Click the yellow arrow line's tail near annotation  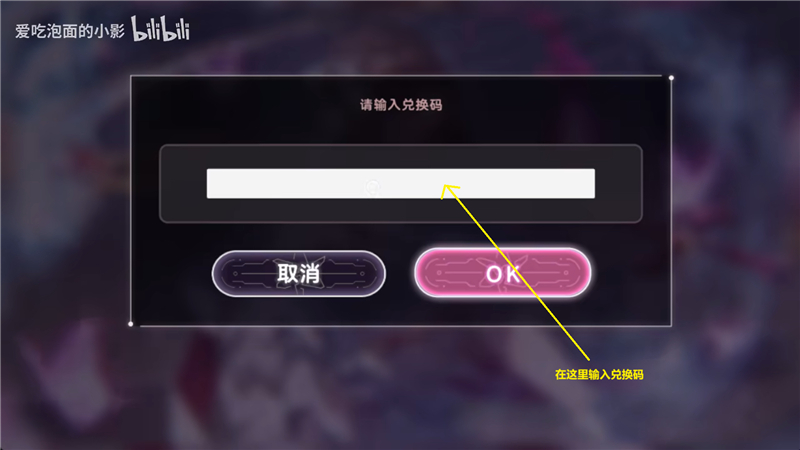tap(586, 357)
